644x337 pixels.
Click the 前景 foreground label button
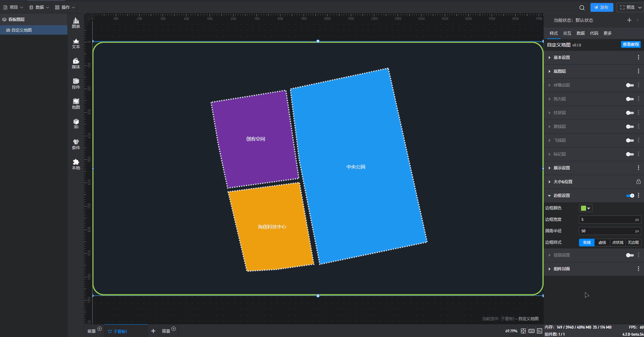[92, 331]
